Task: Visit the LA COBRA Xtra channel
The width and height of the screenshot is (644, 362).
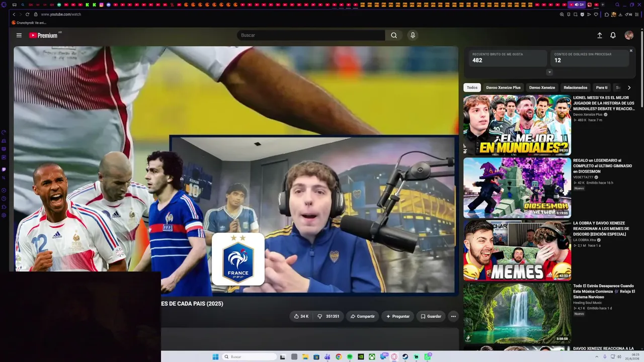Action: tap(585, 240)
